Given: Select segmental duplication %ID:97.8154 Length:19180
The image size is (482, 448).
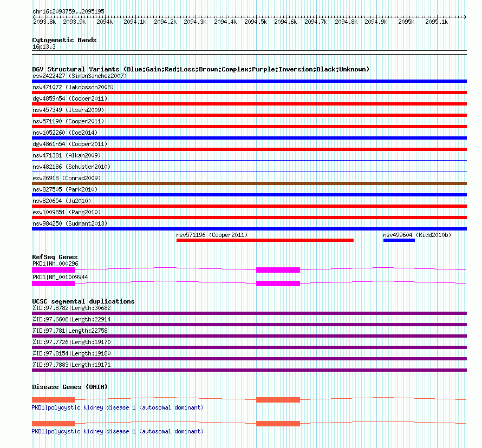Looking at the screenshot, I should pyautogui.click(x=249, y=359).
